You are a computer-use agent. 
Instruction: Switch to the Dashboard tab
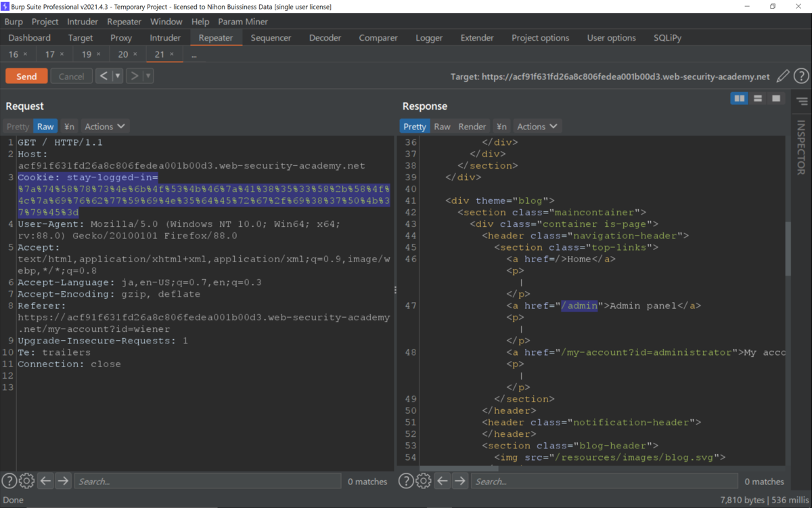[30, 38]
